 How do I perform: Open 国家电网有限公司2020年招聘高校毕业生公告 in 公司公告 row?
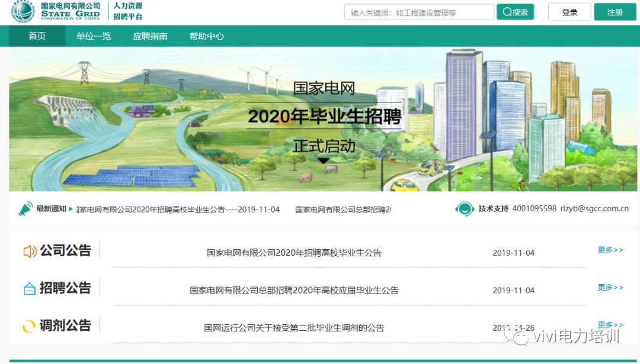[x=294, y=253]
